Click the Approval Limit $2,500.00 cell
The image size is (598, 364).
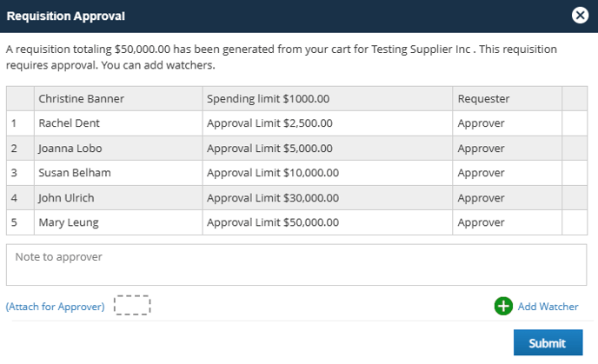pyautogui.click(x=327, y=123)
